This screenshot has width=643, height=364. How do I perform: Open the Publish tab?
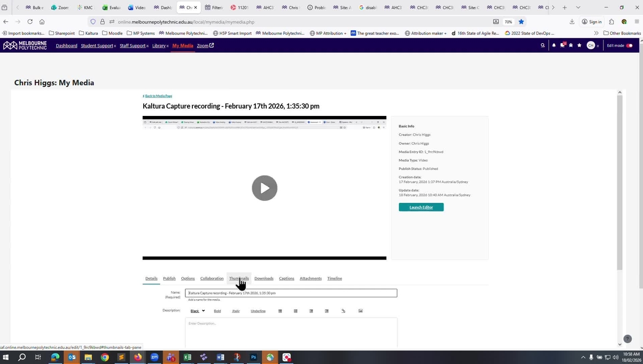point(169,279)
